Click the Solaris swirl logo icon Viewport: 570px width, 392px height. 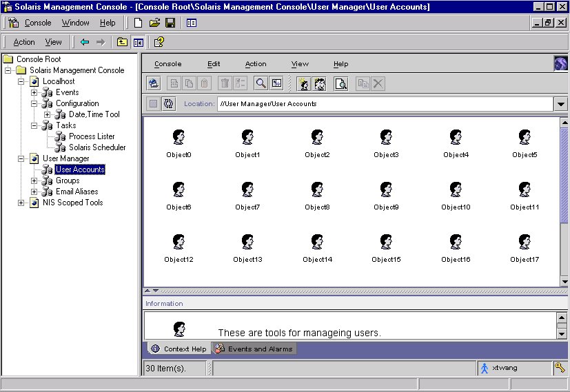coord(560,63)
